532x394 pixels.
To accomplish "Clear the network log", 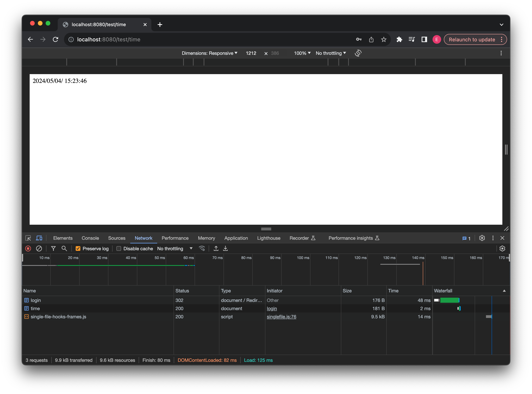I will (x=39, y=248).
